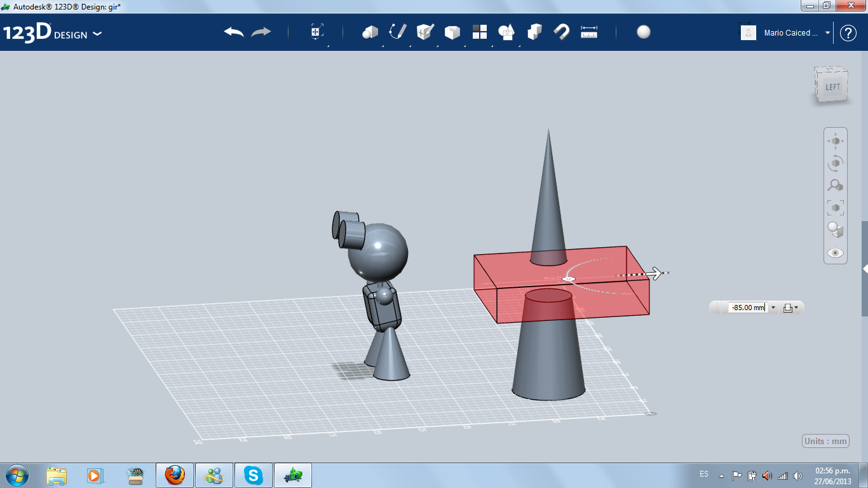Open the Primitives shapes tool

tap(370, 32)
